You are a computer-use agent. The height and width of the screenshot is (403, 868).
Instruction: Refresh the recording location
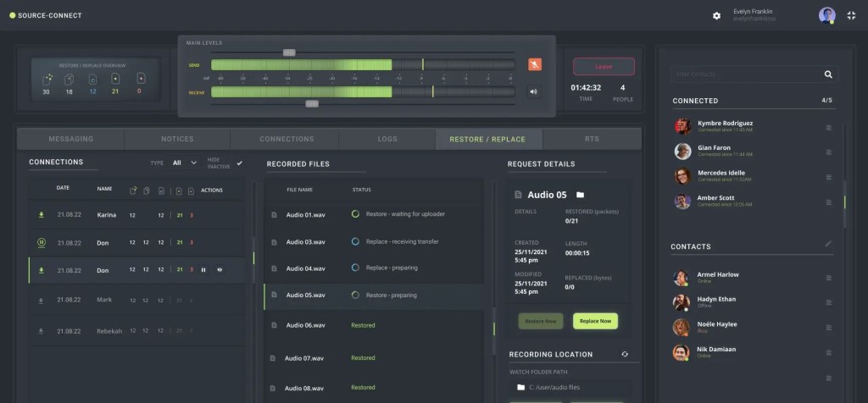625,354
